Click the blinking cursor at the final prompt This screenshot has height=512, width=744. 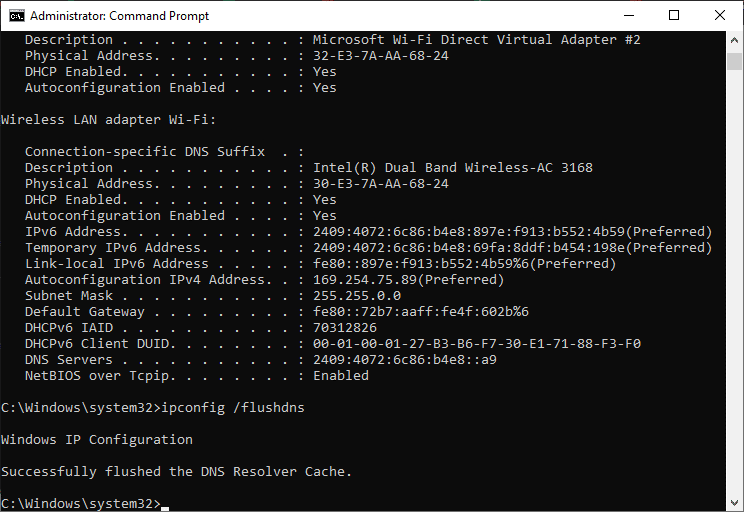[165, 504]
